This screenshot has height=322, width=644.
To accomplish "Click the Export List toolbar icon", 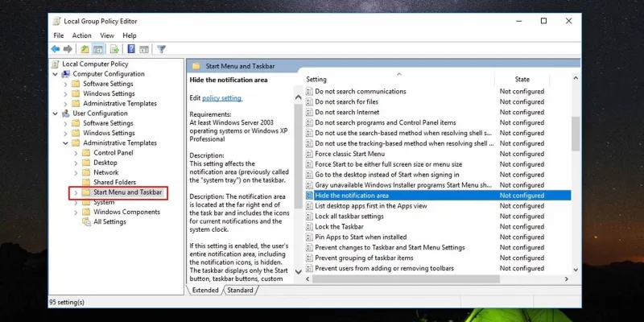I will pos(114,49).
